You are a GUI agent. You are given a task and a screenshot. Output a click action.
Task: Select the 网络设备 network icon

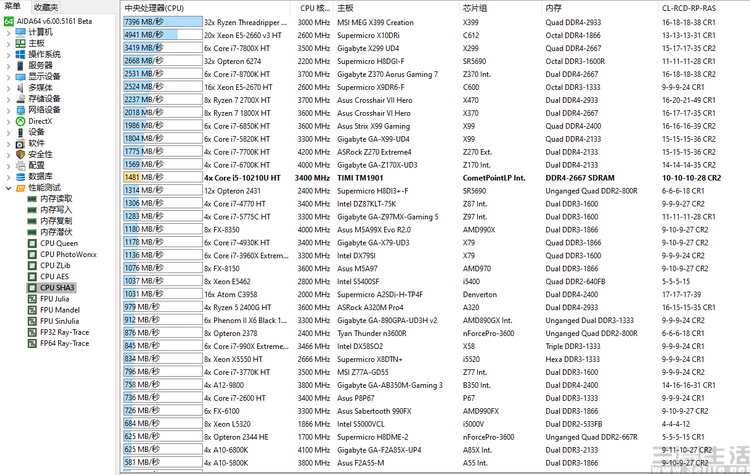click(x=21, y=110)
